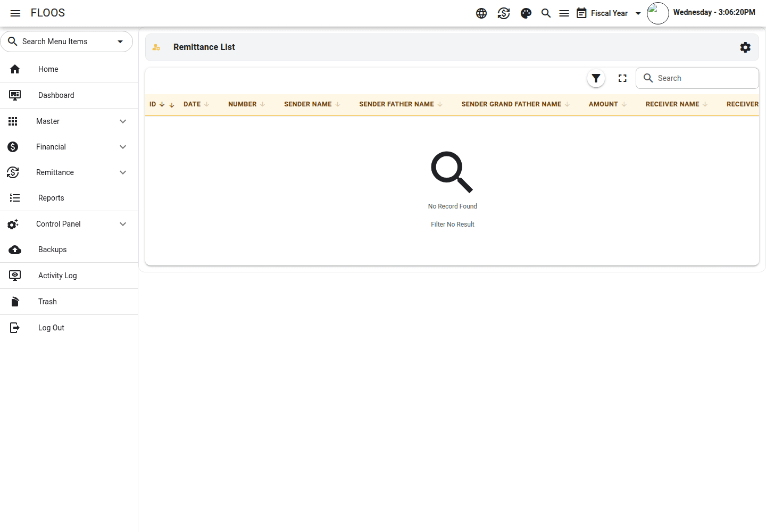The height and width of the screenshot is (532, 766).
Task: Expand the Master menu chevron
Action: [x=123, y=121]
